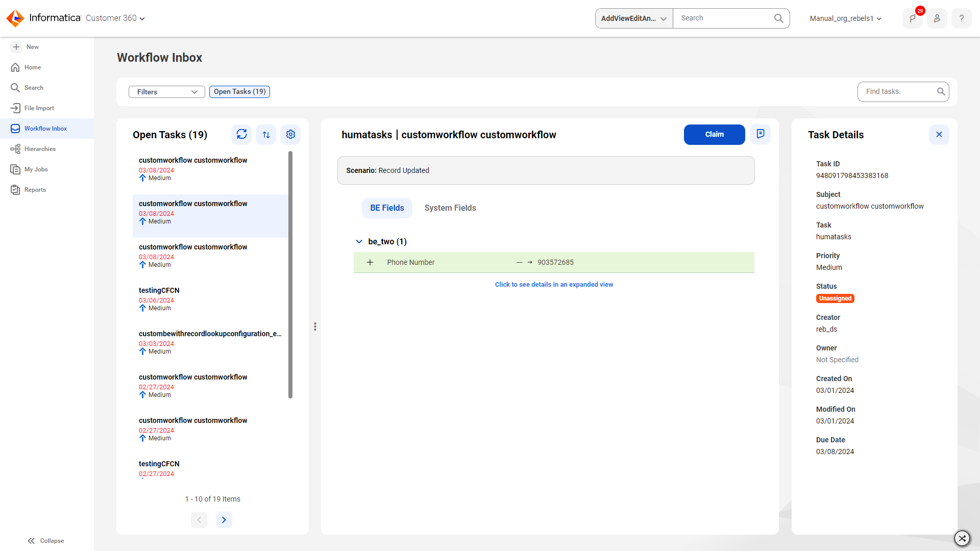Screen dimensions: 980x551
Task: Refresh the Open Tasks list
Action: click(241, 135)
